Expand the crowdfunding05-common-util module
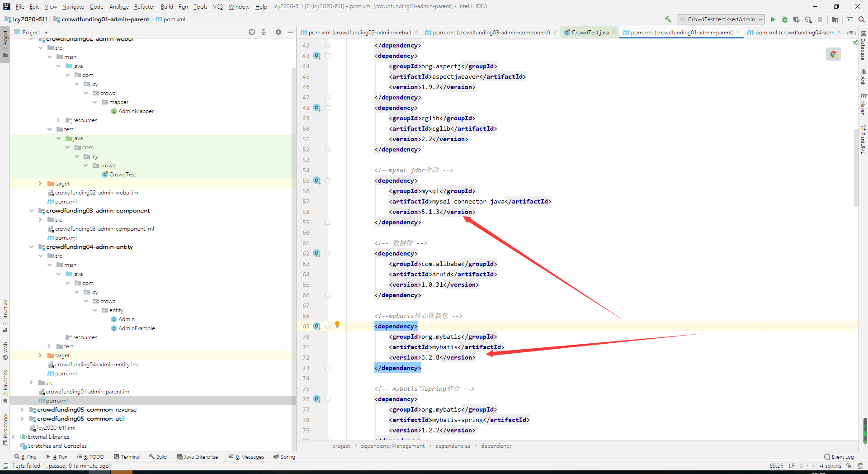This screenshot has width=868, height=474. pos(22,419)
